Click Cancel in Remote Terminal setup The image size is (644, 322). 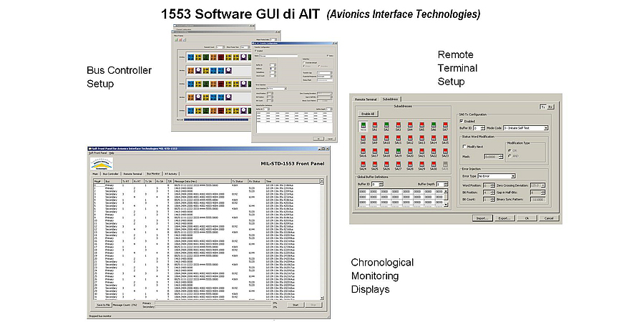pos(549,218)
